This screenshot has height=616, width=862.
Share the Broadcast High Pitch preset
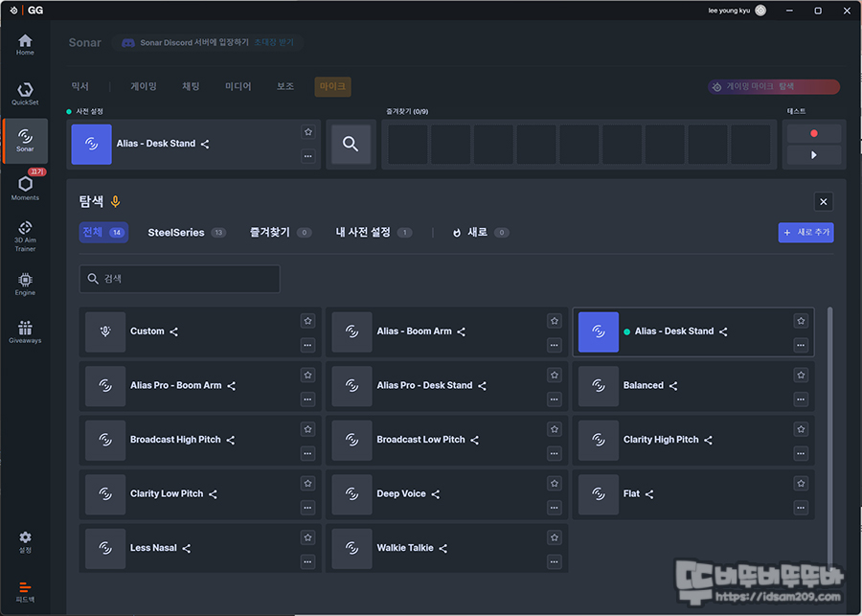tap(230, 440)
